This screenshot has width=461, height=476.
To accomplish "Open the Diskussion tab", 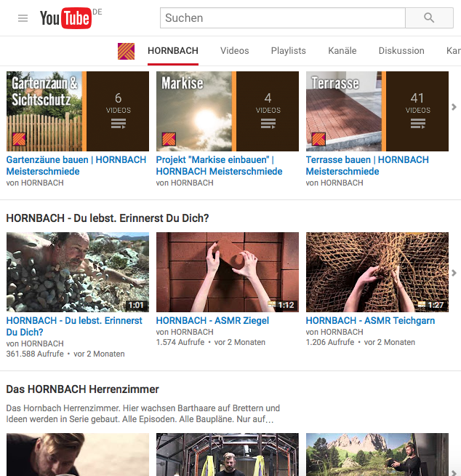I will click(401, 51).
